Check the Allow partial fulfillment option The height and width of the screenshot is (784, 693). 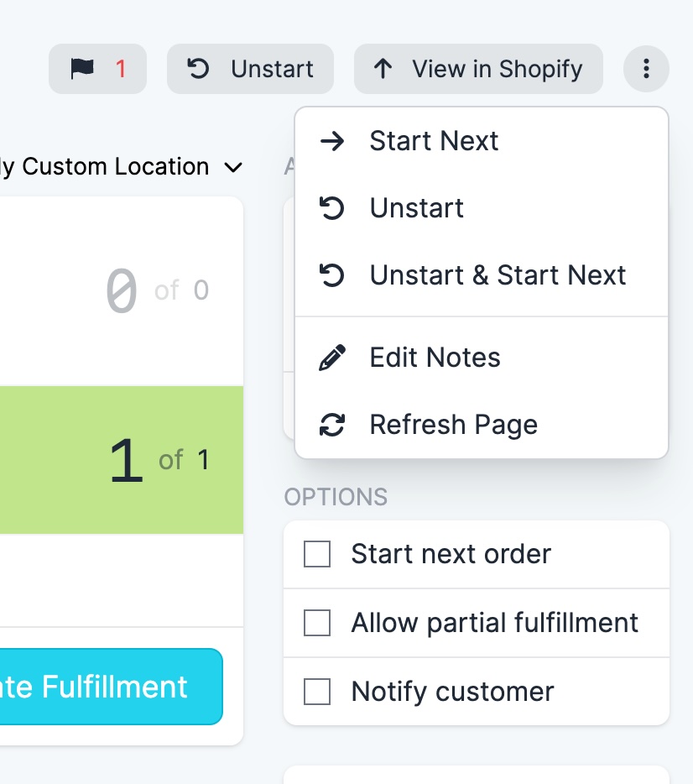click(x=317, y=623)
